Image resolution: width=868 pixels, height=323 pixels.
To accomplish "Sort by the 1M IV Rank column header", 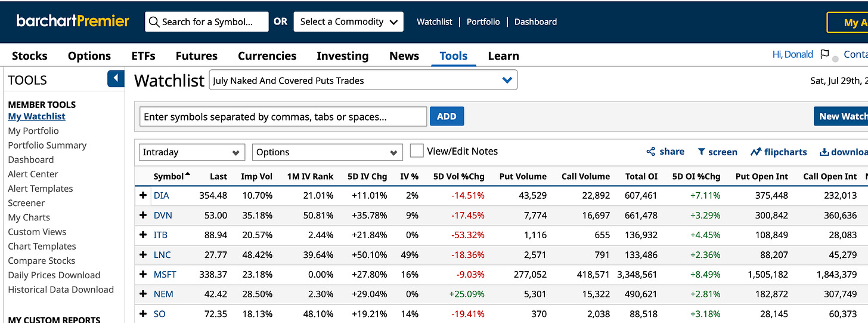I will (311, 176).
